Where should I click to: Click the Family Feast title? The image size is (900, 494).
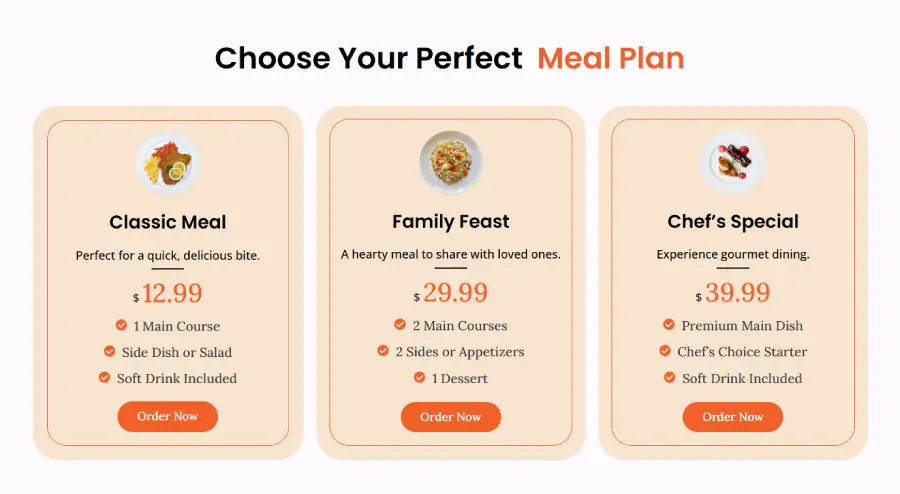pos(451,221)
